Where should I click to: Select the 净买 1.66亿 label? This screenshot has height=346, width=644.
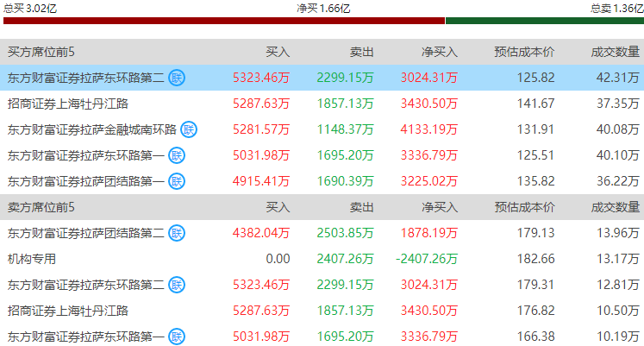point(323,9)
